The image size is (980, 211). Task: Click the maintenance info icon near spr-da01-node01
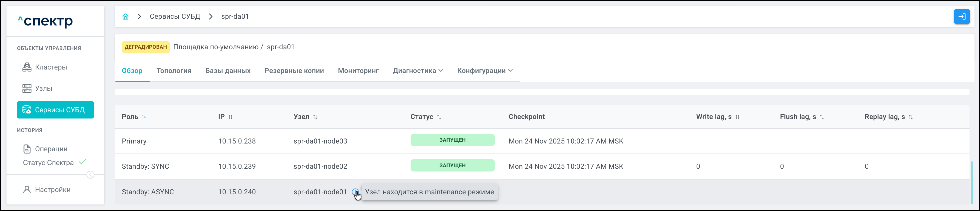355,191
